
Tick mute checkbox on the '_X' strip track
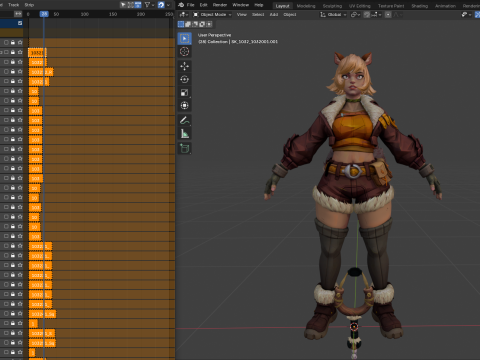pyautogui.click(x=6, y=333)
